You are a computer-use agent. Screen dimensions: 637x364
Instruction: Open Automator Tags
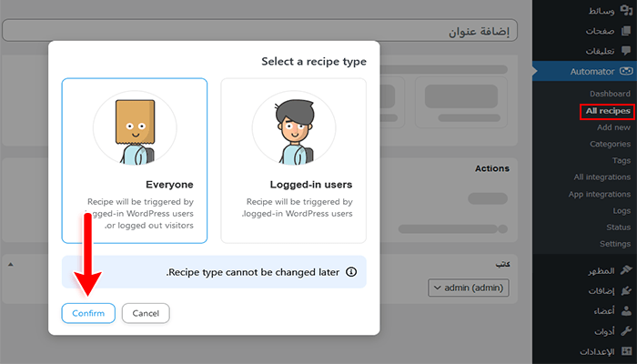tap(622, 161)
